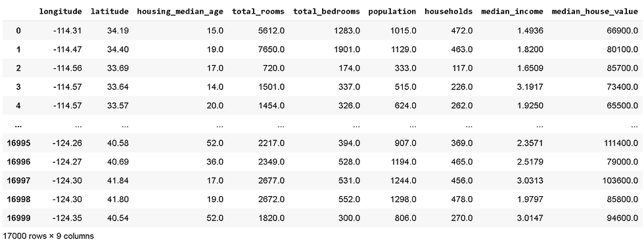
Task: Click the housing_median_age column header
Action: [x=180, y=12]
